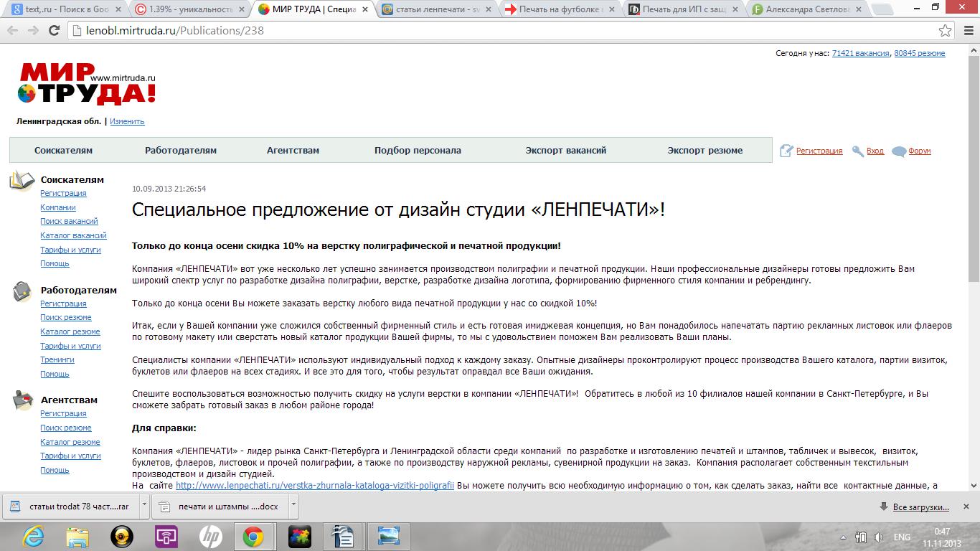Open Помощь under sidebar Соискателям

[55, 264]
